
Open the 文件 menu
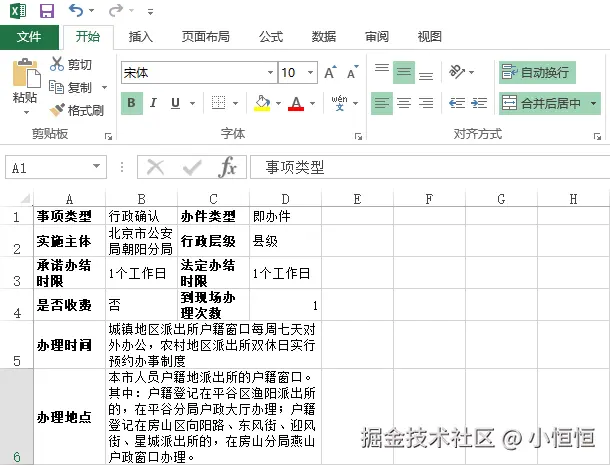29,37
